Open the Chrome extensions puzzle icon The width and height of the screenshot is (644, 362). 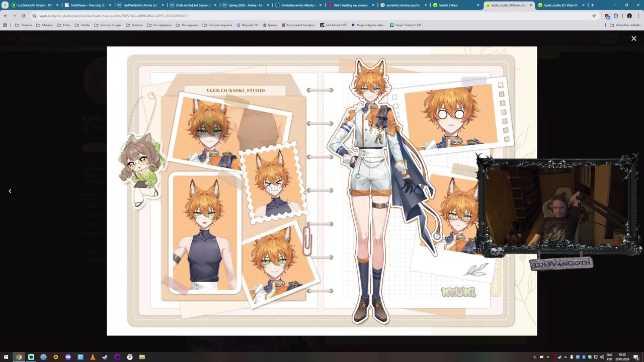pos(616,16)
